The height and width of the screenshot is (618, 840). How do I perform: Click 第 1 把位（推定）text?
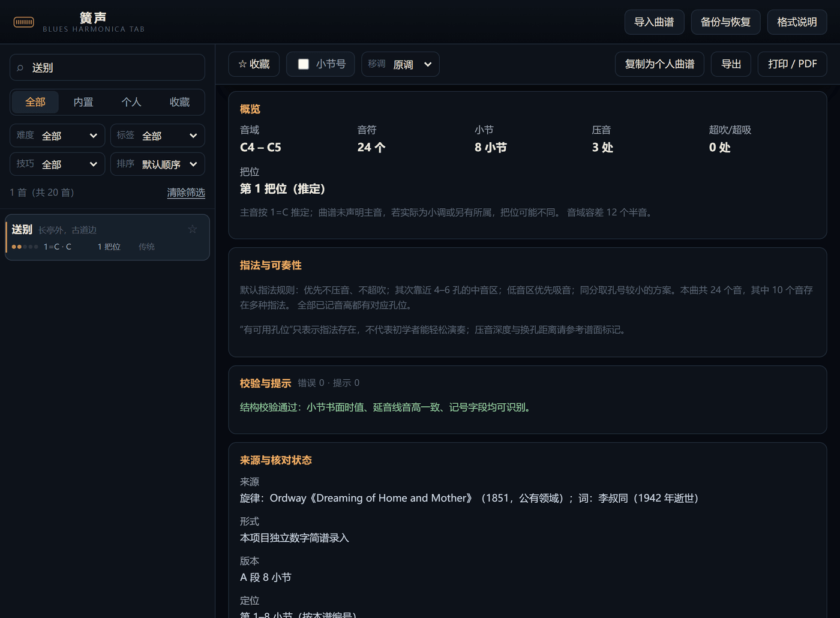coord(283,189)
